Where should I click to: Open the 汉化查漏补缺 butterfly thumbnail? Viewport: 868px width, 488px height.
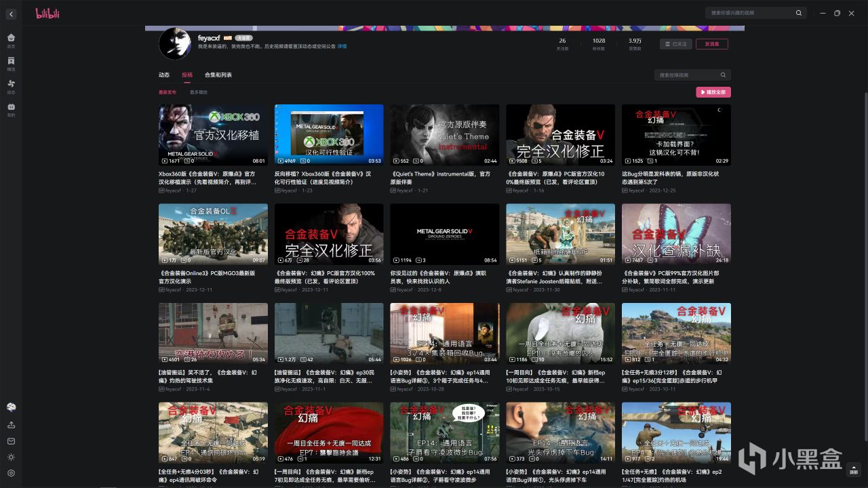pos(676,235)
